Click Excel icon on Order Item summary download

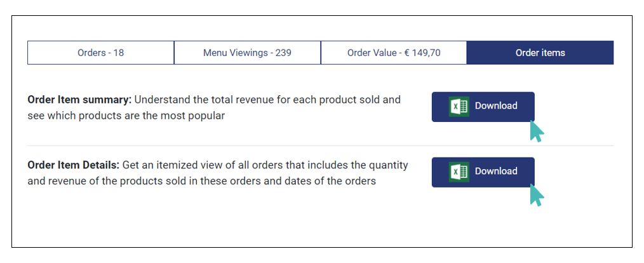pos(459,106)
